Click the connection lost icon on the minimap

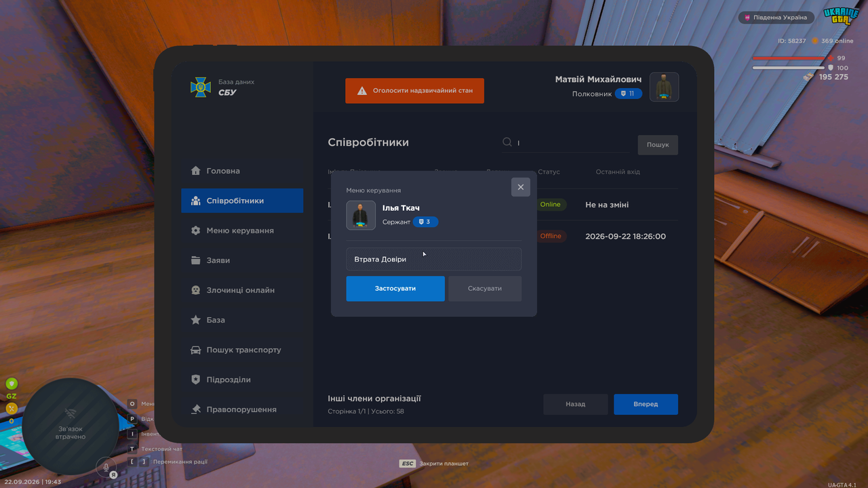point(70,413)
